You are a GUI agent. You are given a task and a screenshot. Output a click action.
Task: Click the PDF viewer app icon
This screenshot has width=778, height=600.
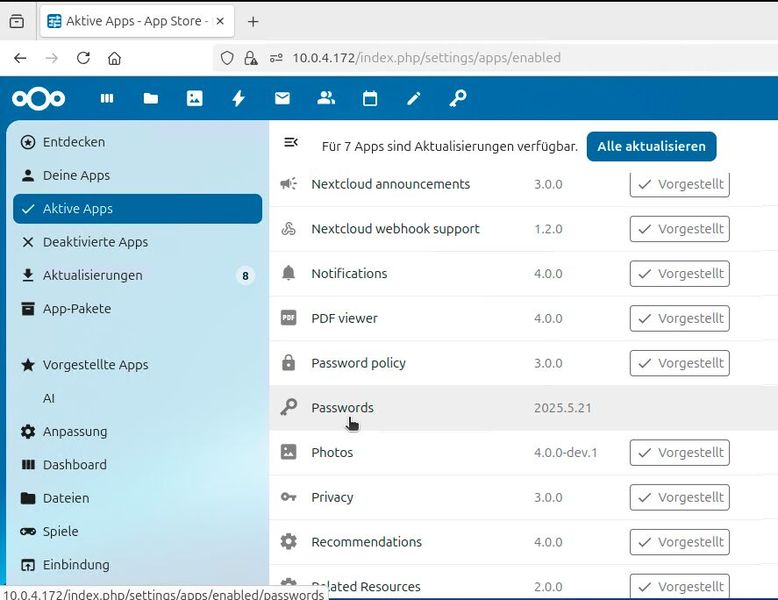coord(288,318)
